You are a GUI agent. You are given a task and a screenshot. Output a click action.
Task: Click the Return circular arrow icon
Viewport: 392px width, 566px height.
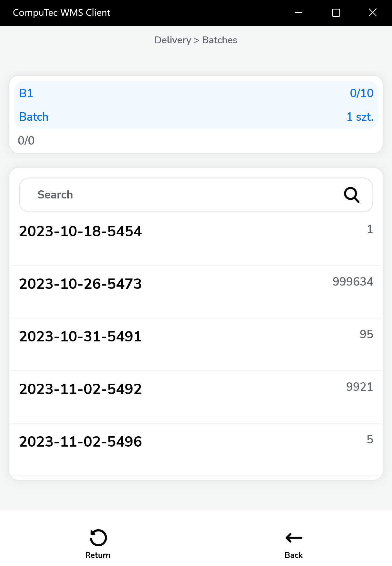click(98, 538)
